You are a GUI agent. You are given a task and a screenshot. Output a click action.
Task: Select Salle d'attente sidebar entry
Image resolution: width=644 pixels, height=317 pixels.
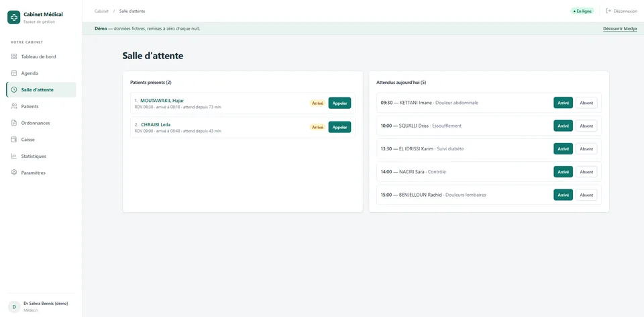point(41,89)
